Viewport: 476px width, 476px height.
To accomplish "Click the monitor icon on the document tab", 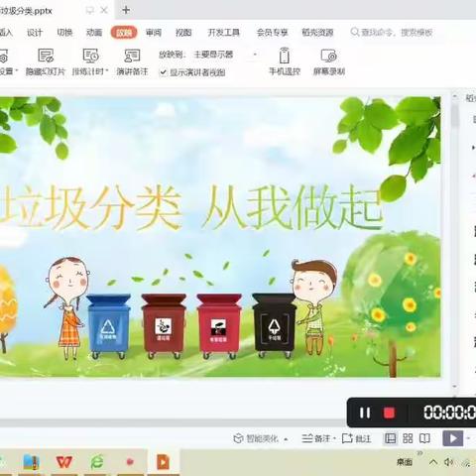I will pyautogui.click(x=89, y=11).
